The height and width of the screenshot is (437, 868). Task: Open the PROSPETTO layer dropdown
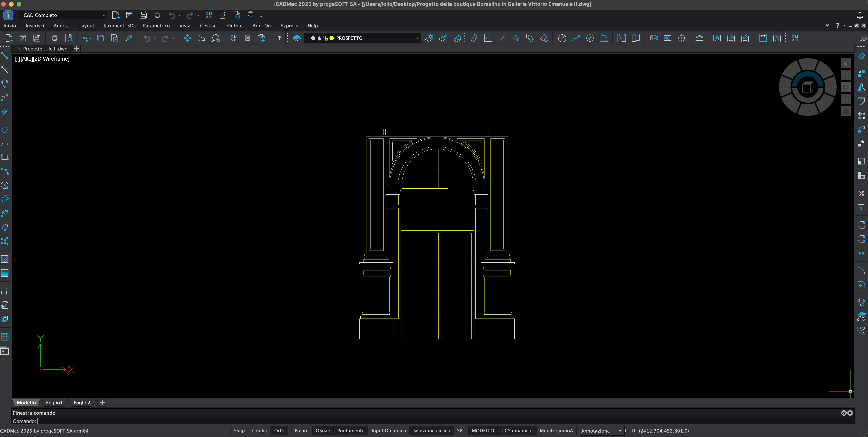click(363, 38)
